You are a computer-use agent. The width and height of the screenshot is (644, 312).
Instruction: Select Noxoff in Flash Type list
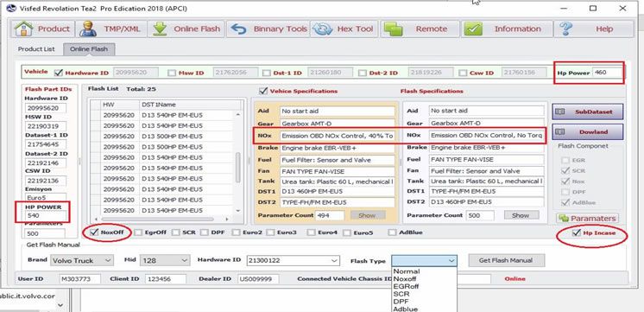point(405,279)
